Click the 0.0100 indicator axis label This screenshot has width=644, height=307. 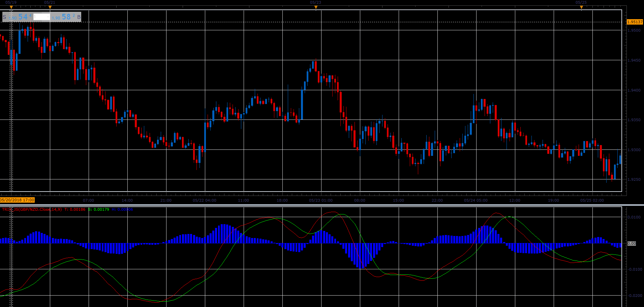634,217
